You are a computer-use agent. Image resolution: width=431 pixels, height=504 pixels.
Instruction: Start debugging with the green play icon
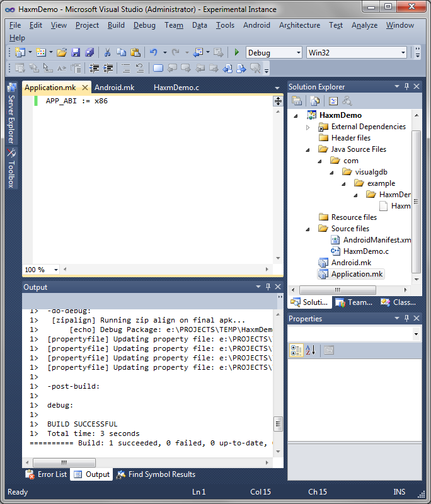pos(237,52)
